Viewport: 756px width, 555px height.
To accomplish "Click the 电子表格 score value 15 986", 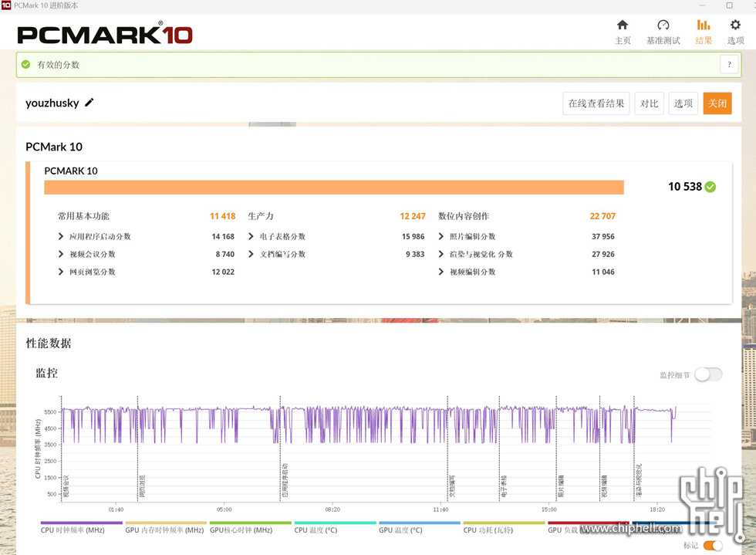I will [x=413, y=236].
